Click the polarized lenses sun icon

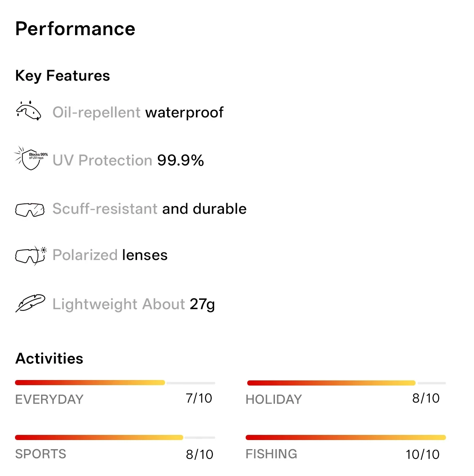[31, 256]
